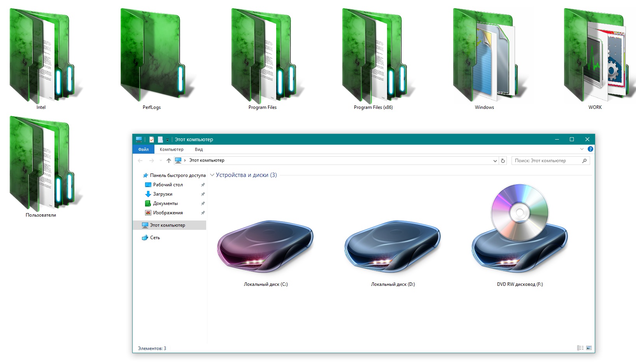Screen dimensions: 636x364
Task: Select Загрузки in the sidebar
Action: [163, 194]
